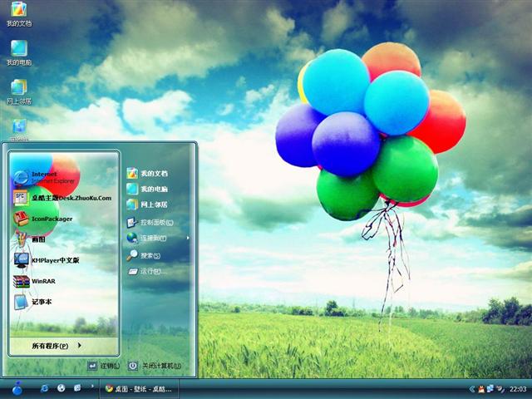Click the blue network computers tray icon
Image resolution: width=532 pixels, height=399 pixels.
coord(490,388)
